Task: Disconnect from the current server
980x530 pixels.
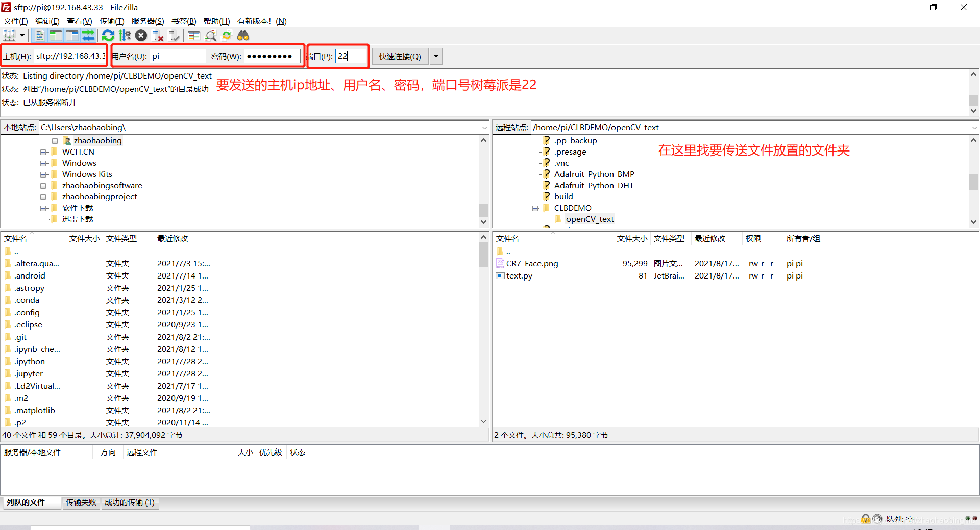Action: 158,36
